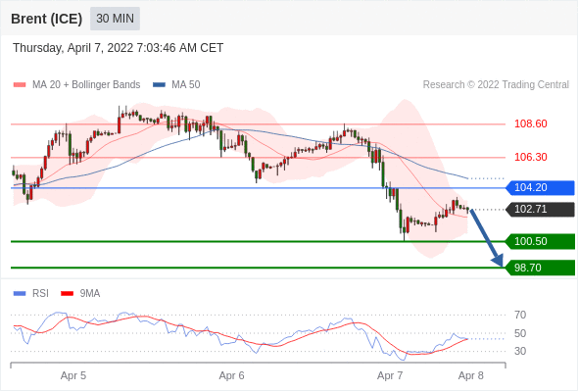Viewport: 578px width, 392px height.
Task: Click the Apr 8 date axis label
Action: pos(471,375)
